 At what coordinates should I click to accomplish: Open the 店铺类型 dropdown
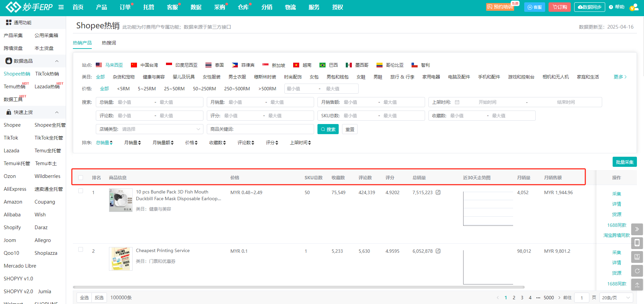(149, 129)
